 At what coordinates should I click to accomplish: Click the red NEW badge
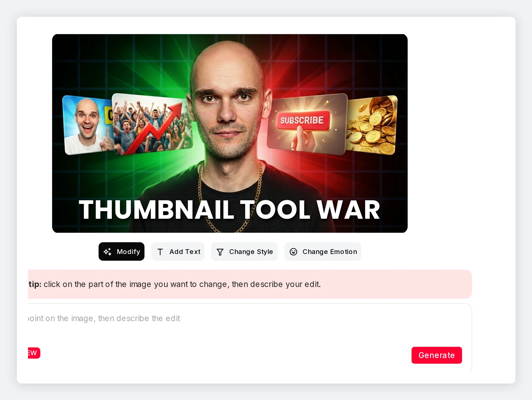point(34,353)
